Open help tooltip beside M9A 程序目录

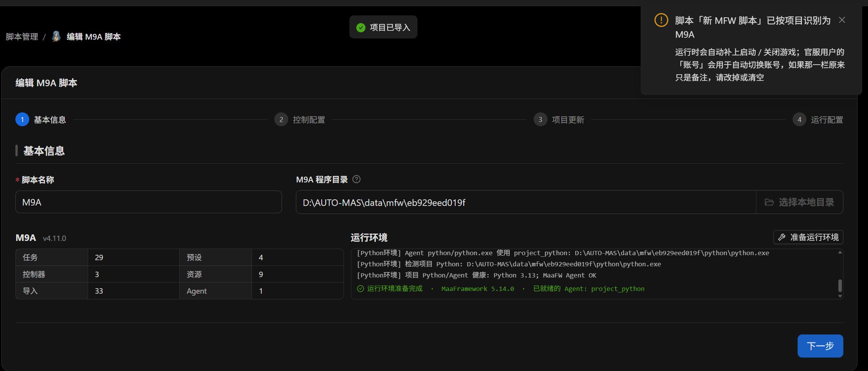click(x=356, y=179)
